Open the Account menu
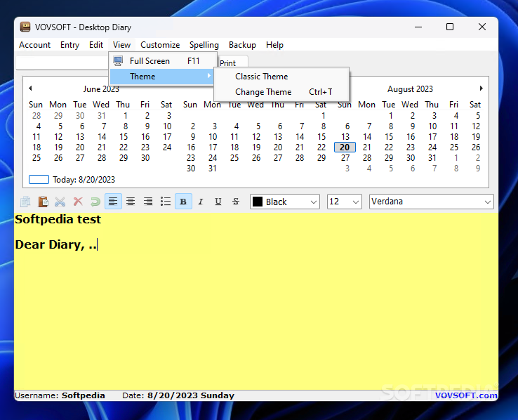Viewport: 518px width, 420px height. (x=34, y=45)
